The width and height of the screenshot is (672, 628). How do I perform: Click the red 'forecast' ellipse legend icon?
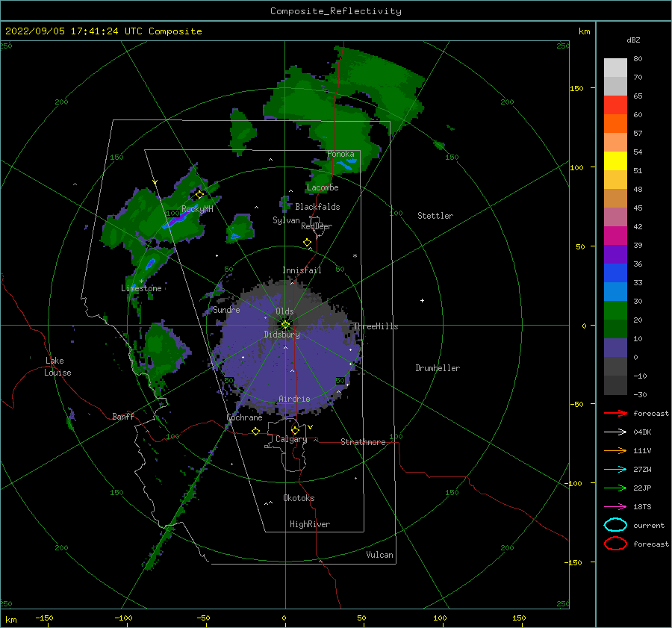tap(615, 544)
